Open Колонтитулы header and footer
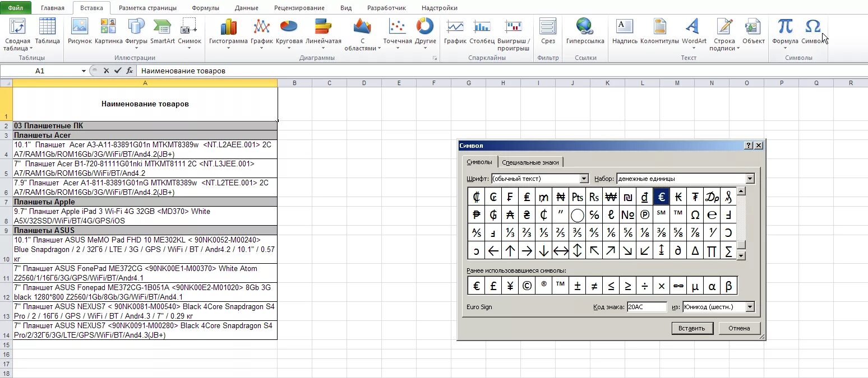 [659, 31]
